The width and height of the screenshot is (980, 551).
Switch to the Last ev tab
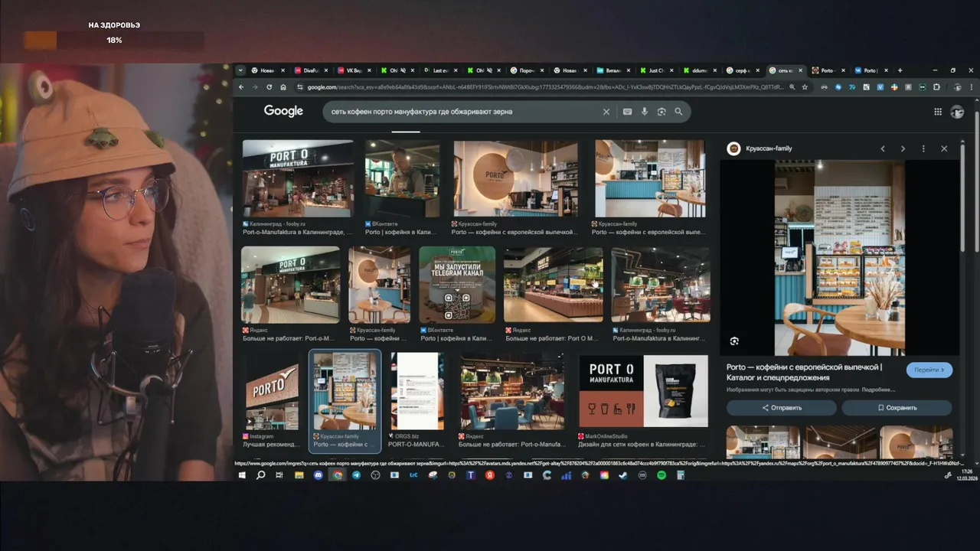[440, 70]
